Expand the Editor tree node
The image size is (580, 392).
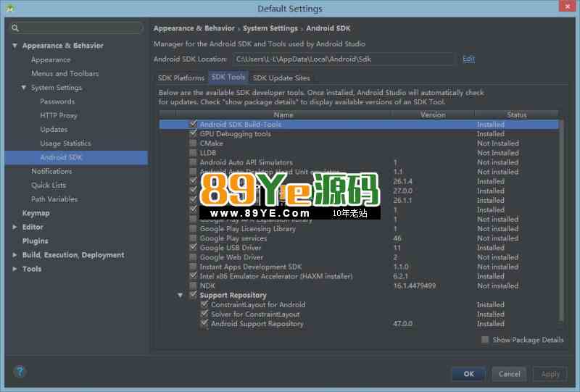pyautogui.click(x=14, y=227)
